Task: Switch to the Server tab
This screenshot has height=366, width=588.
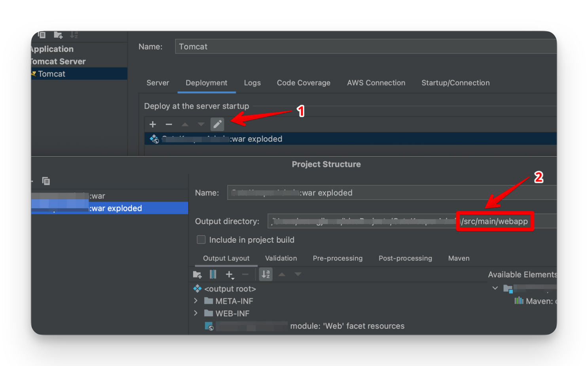Action: pyautogui.click(x=157, y=83)
